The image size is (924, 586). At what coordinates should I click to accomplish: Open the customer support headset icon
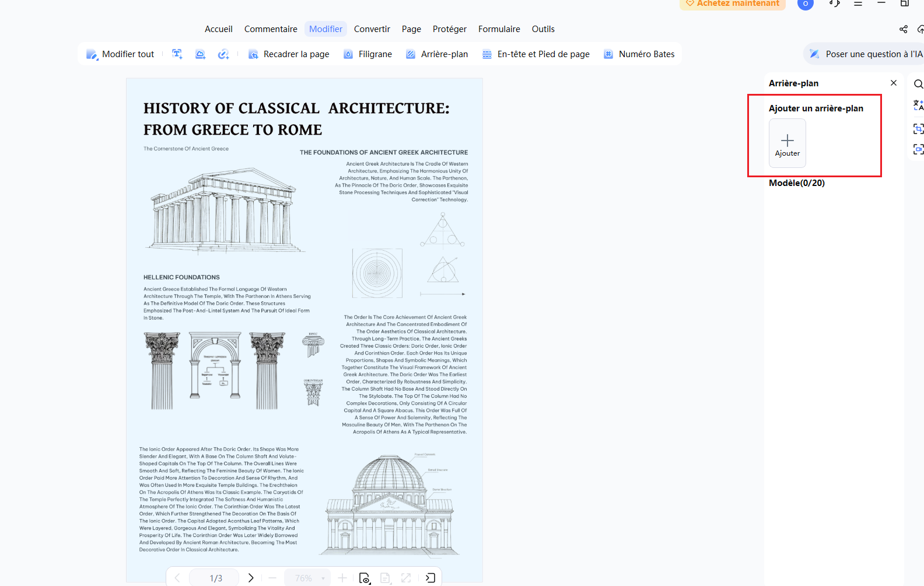[834, 3]
